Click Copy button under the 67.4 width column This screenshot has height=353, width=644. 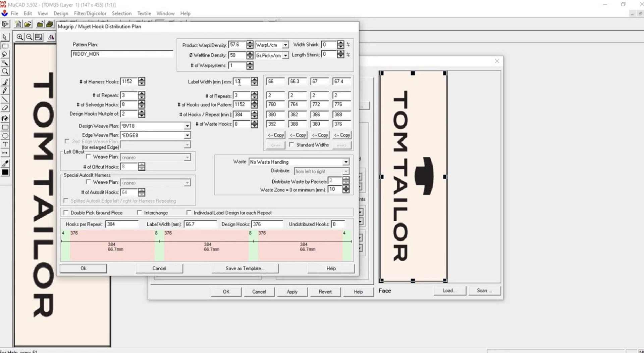pos(342,135)
